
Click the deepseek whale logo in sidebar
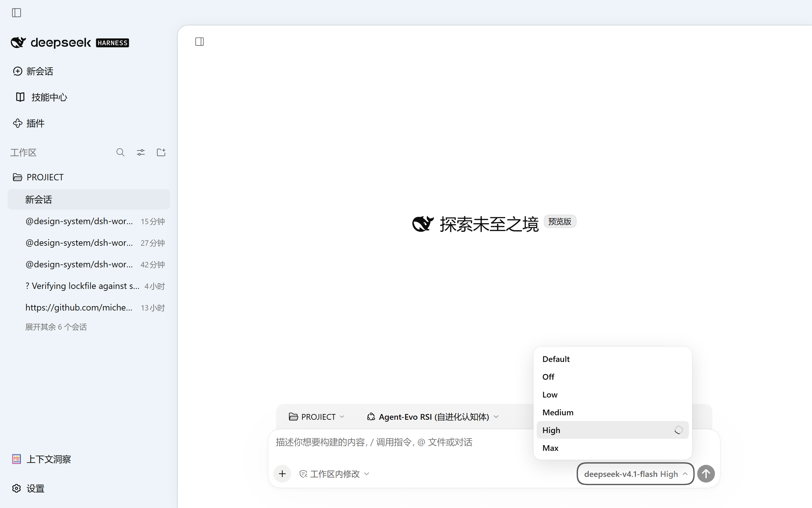pos(18,43)
